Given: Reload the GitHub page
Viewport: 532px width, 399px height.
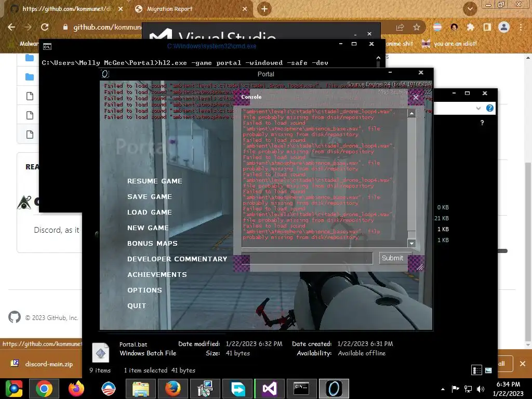Looking at the screenshot, I should (45, 27).
